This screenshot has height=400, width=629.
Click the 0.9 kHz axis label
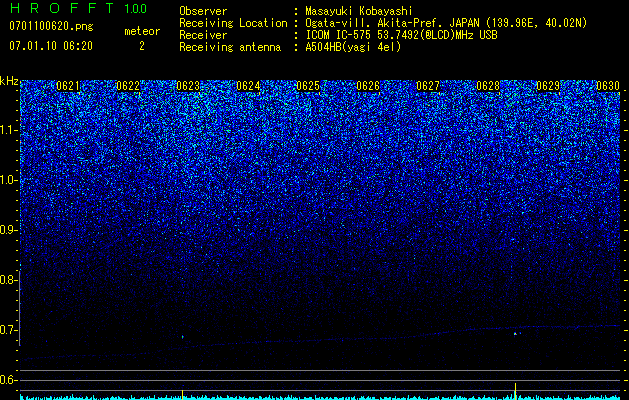coord(9,230)
